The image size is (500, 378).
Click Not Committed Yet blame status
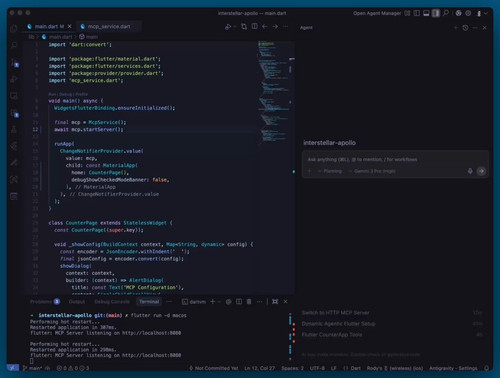[214, 368]
